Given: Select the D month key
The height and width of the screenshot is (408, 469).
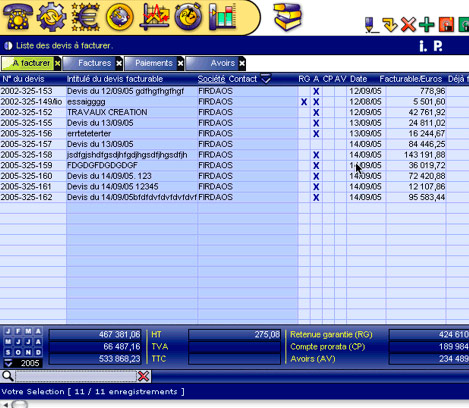Looking at the screenshot, I should [38, 352].
